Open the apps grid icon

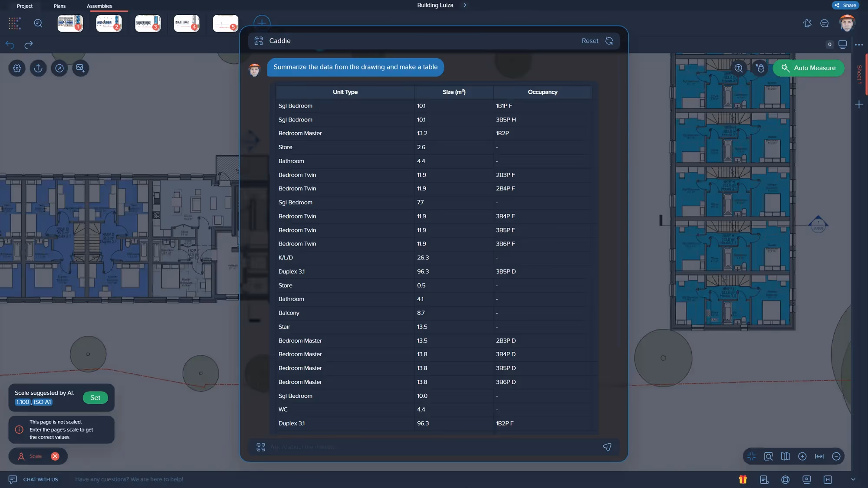click(15, 23)
